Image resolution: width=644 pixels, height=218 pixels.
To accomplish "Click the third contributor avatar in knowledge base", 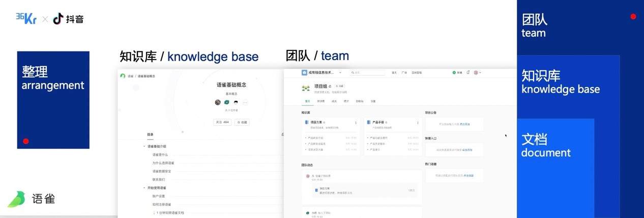I will coord(235,102).
